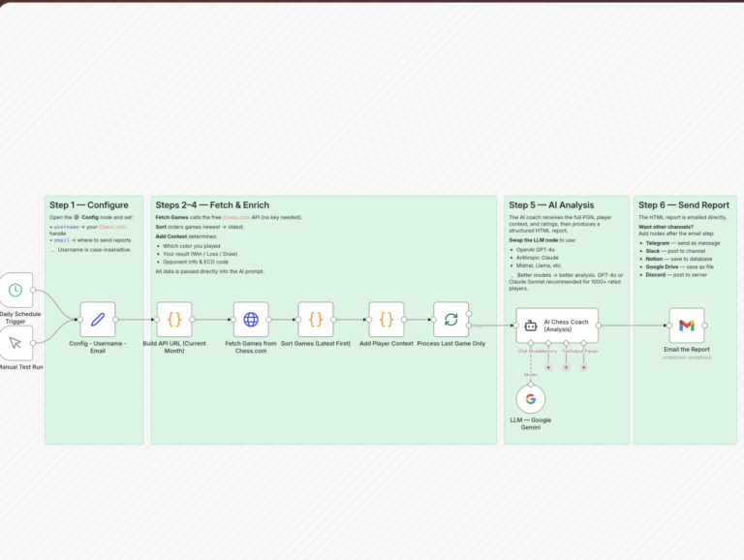Select the Manual Test Run cursor node
The height and width of the screenshot is (560, 744).
[x=15, y=343]
